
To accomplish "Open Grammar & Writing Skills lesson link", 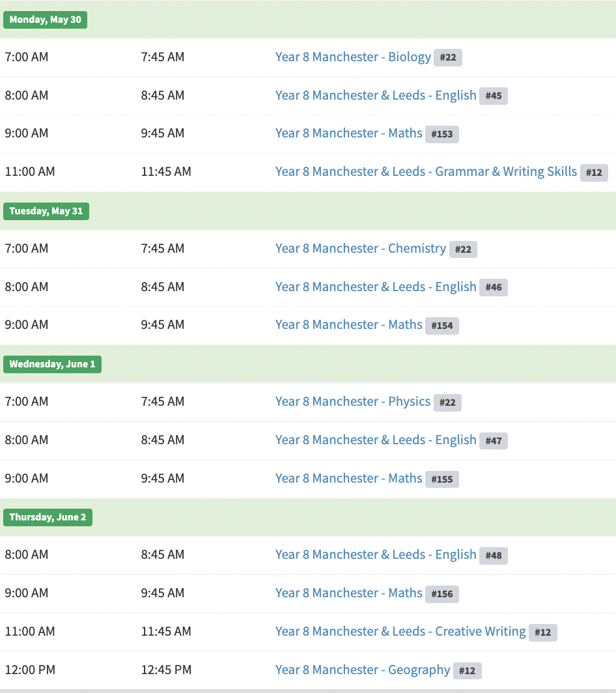I will coord(426,172).
